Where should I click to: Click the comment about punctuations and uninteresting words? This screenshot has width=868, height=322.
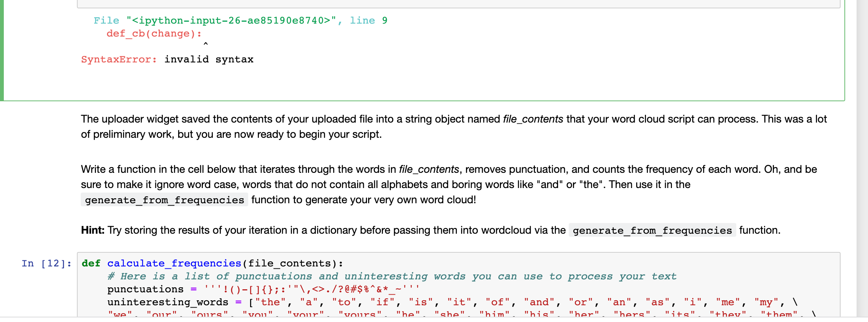[392, 276]
